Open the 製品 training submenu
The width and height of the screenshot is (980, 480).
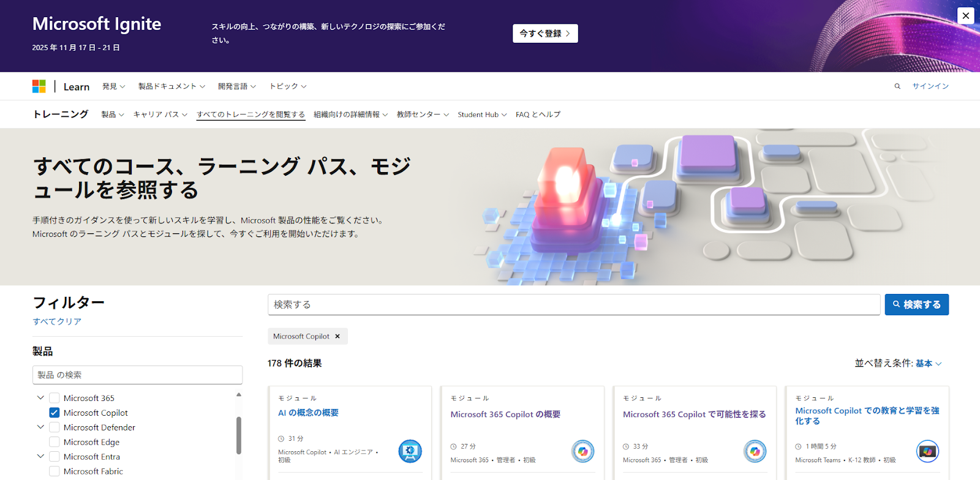(x=113, y=114)
